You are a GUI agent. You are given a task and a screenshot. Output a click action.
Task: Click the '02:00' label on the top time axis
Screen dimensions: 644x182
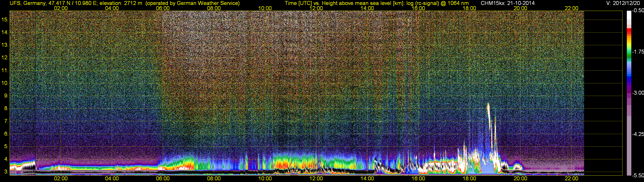point(61,8)
